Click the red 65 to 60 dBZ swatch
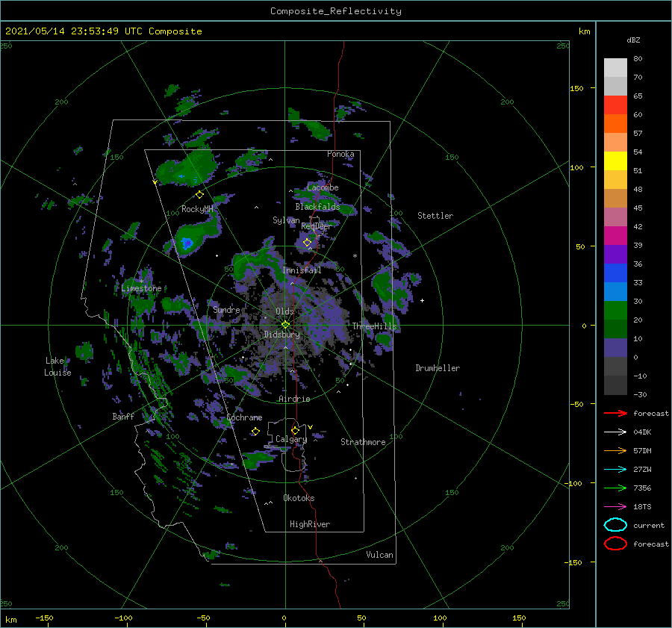This screenshot has height=628, width=672. (x=615, y=105)
